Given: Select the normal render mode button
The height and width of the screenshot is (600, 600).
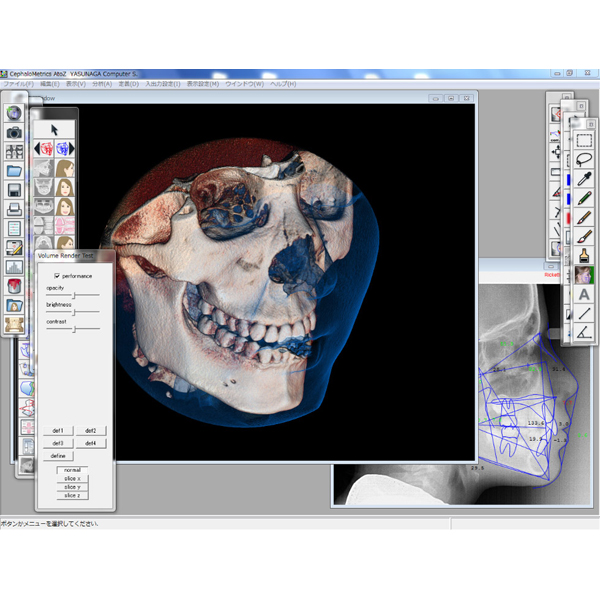Looking at the screenshot, I should pos(72,470).
